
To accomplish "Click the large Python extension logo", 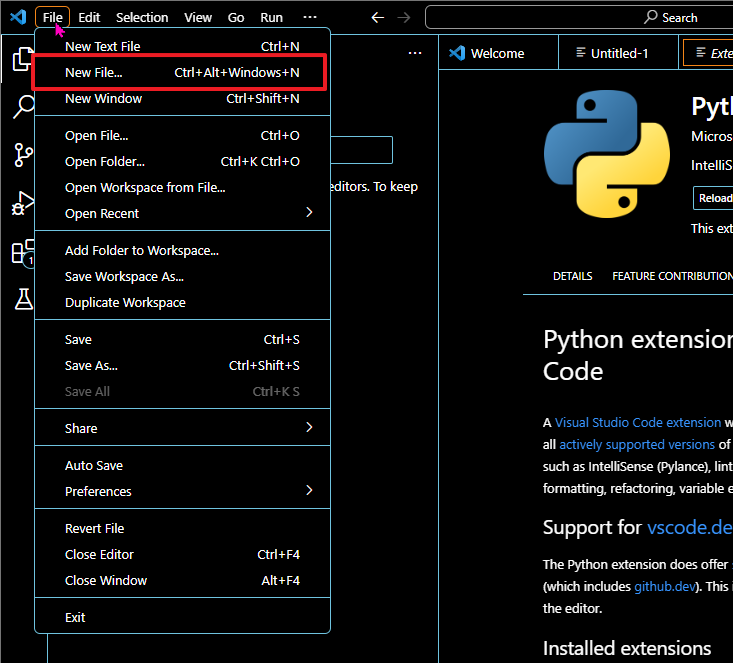I will (607, 154).
